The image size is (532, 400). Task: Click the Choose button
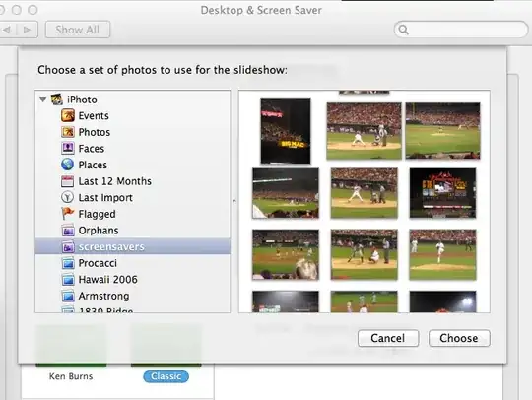coord(459,338)
